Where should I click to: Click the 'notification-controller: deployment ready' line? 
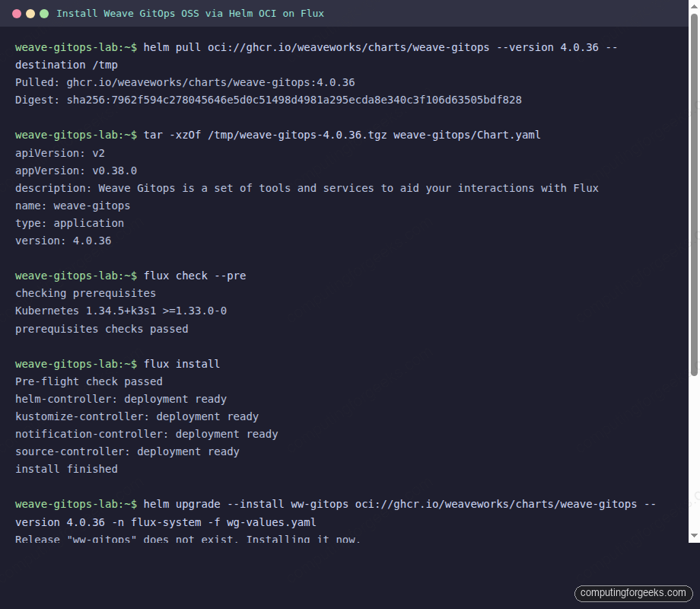click(x=146, y=435)
